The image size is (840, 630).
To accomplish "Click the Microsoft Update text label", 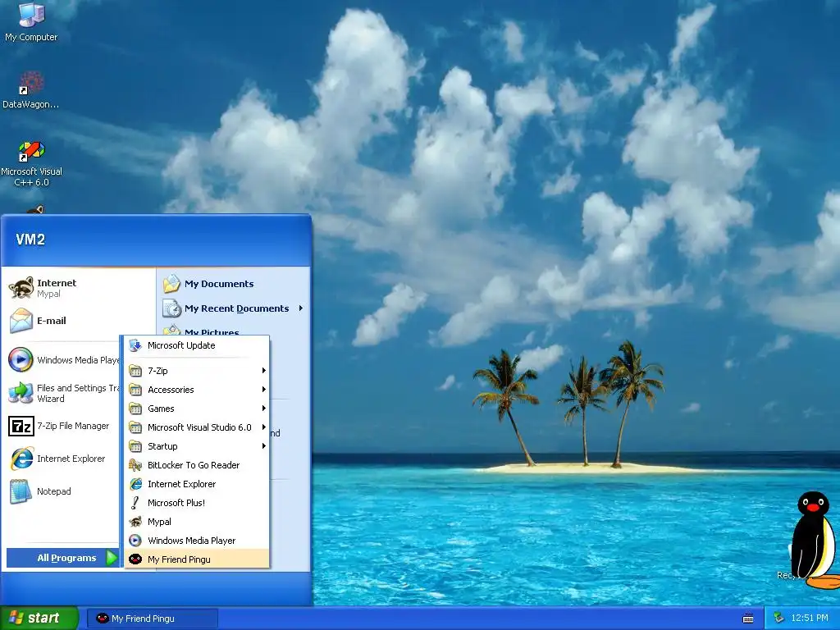I will (x=181, y=345).
